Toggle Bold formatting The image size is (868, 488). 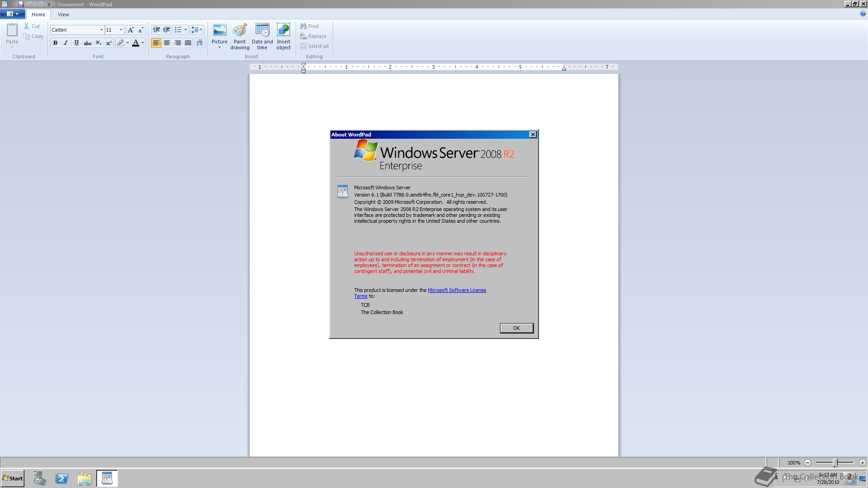55,43
